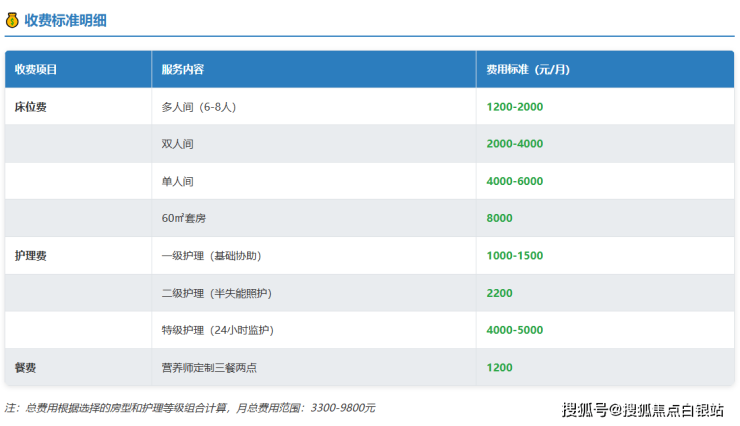Click the 多人间（6-8人） service cell
This screenshot has width=740, height=426.
point(198,107)
